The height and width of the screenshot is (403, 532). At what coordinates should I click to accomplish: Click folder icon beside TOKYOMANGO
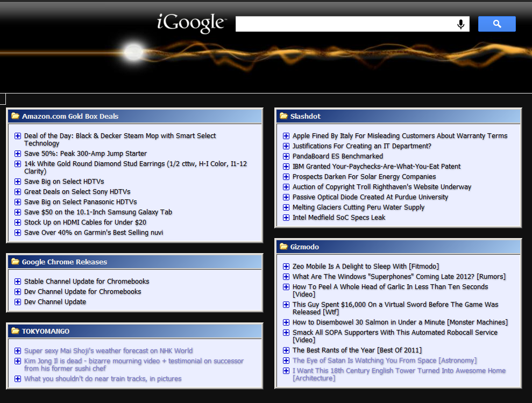point(15,331)
